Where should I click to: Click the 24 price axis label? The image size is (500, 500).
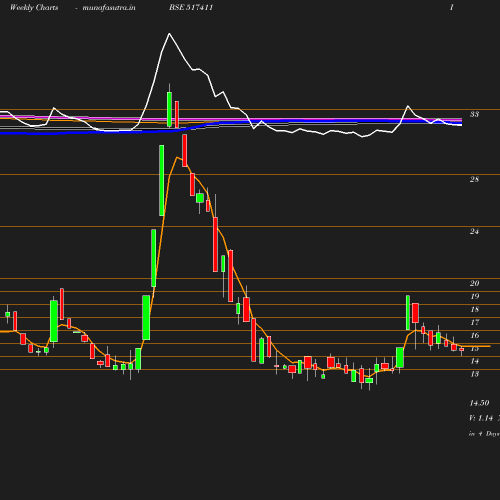point(474,231)
